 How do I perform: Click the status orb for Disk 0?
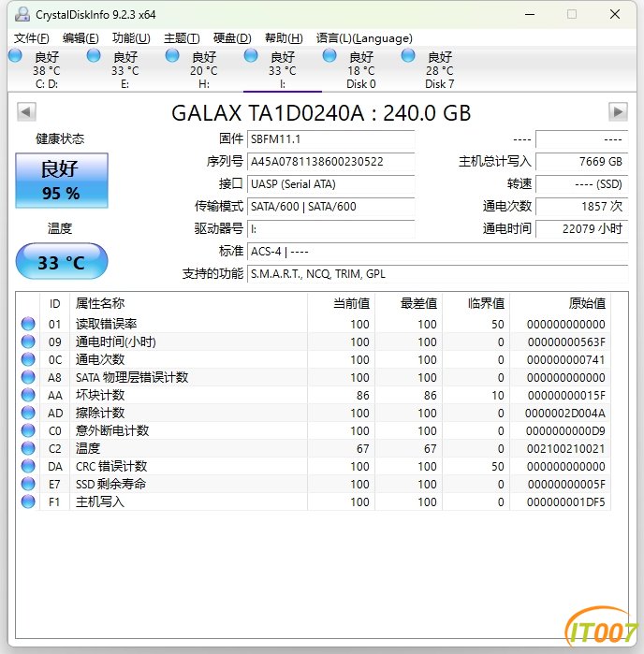[x=329, y=56]
